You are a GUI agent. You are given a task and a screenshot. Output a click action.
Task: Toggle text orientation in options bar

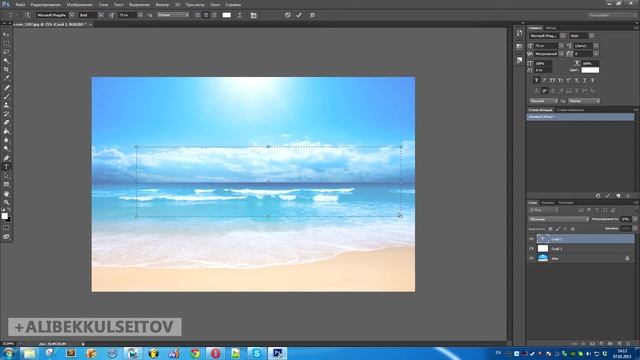27,15
